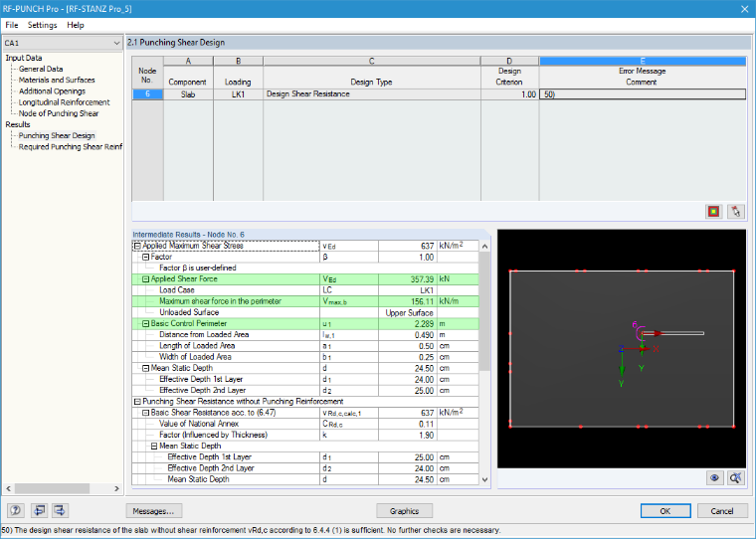Click the LK1 loading cell
This screenshot has width=756, height=539.
pyautogui.click(x=238, y=94)
